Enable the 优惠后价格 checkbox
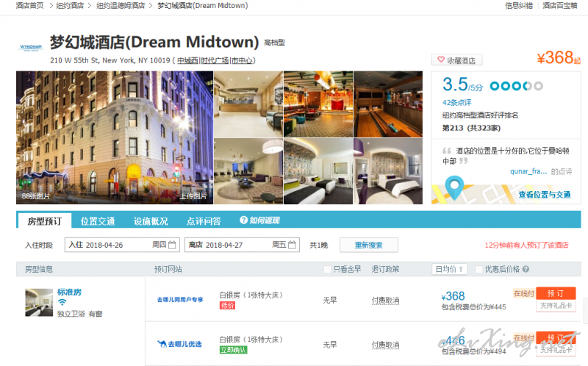 click(x=478, y=269)
